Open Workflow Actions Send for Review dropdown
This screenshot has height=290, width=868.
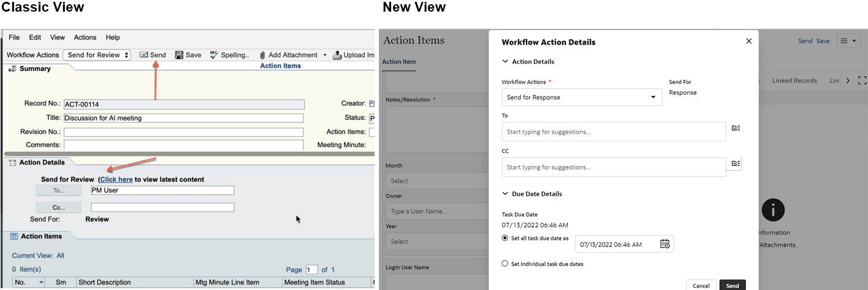(x=97, y=55)
